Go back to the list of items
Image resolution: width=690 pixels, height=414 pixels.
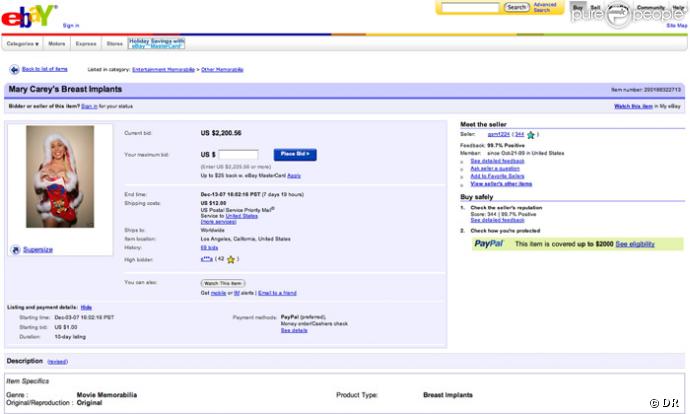coord(44,69)
